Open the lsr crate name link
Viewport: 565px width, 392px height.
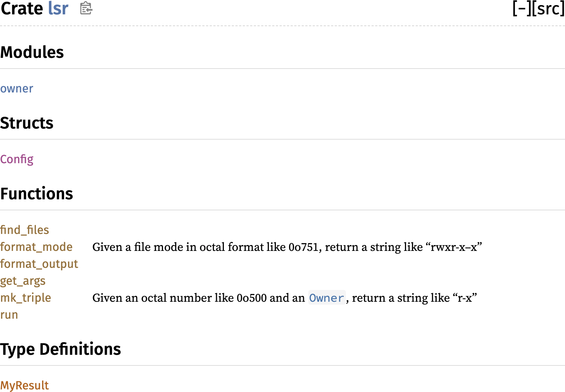pos(58,8)
